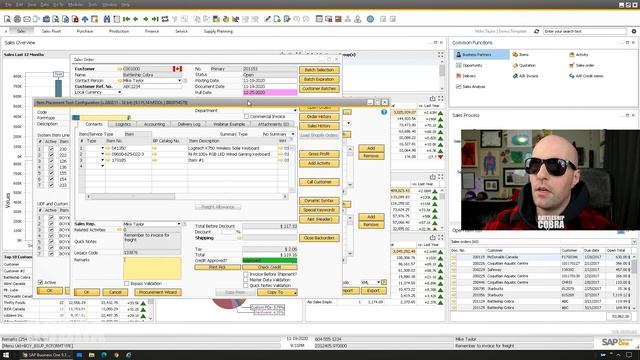Go to Previous Record arrow icon

pos(136,19)
